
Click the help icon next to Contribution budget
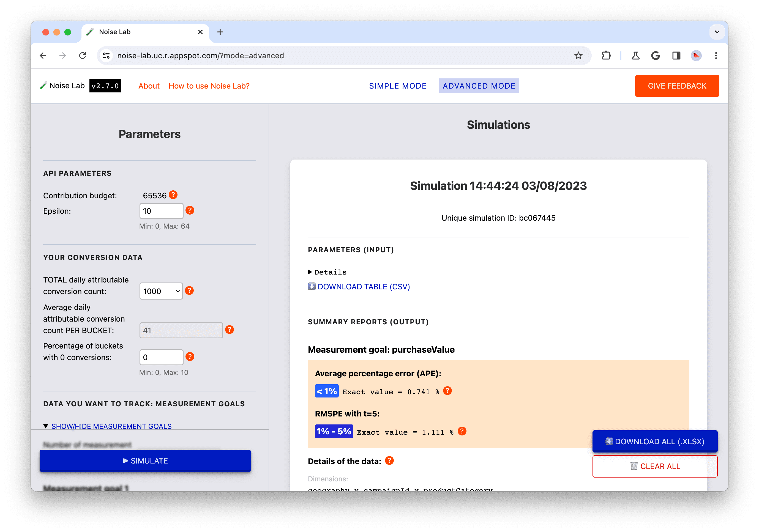(175, 195)
